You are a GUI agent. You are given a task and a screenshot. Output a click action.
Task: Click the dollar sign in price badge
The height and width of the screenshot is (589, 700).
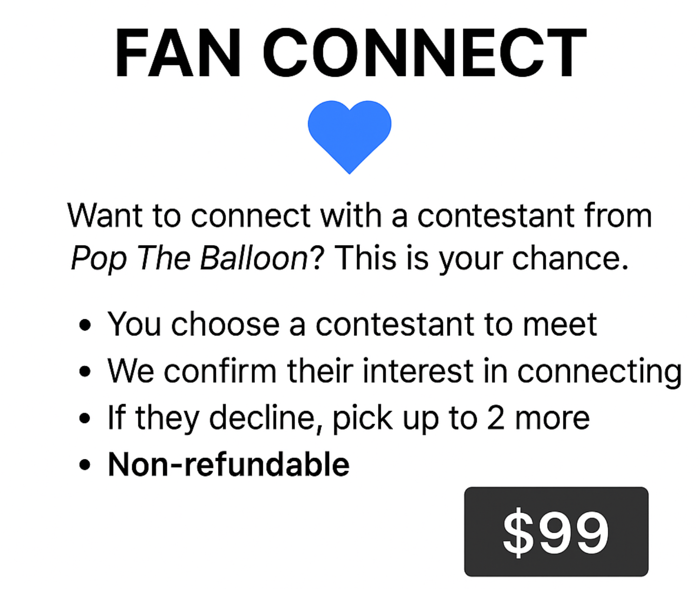tap(518, 532)
